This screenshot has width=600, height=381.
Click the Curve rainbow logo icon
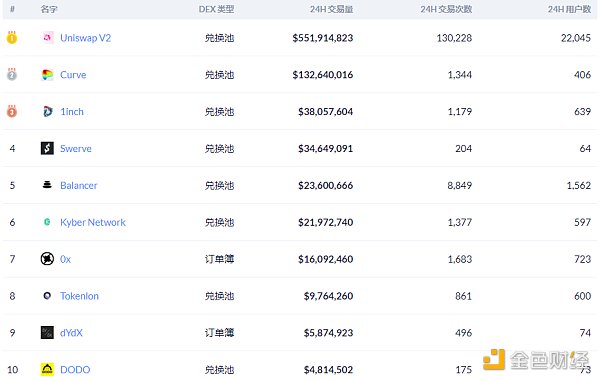tap(47, 75)
